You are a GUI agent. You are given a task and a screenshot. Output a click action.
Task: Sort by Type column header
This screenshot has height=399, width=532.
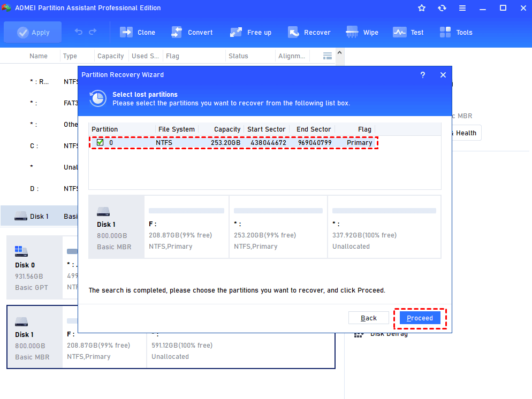70,56
